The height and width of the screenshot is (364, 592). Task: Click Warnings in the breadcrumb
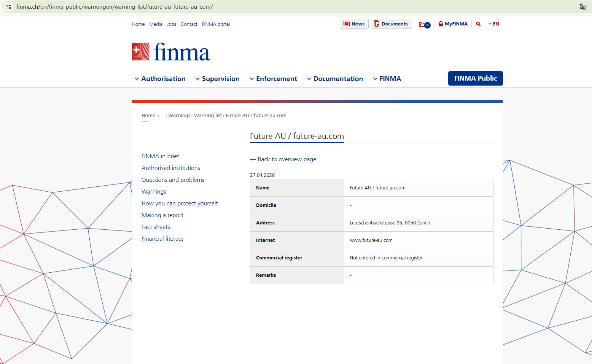click(179, 115)
